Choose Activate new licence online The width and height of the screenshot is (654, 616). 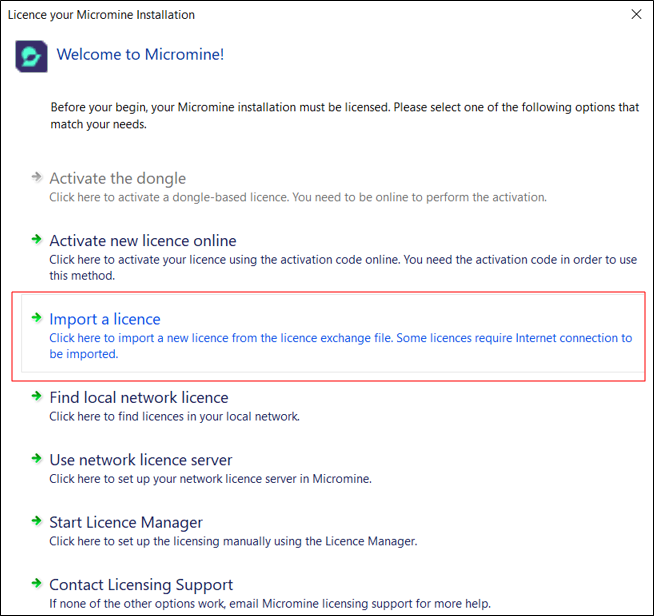coord(143,241)
